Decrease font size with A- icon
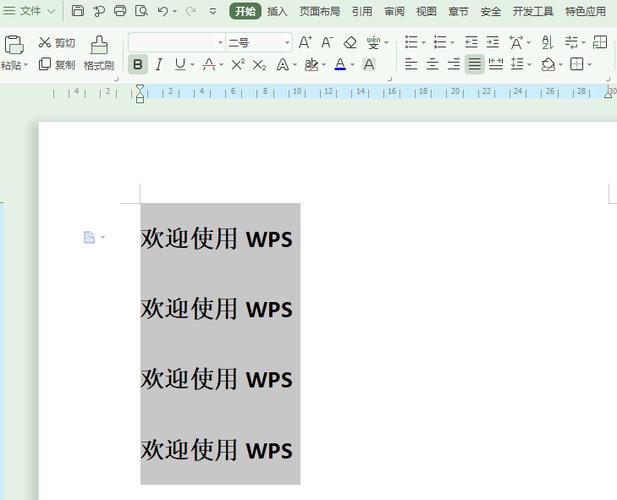617x500 pixels. (x=327, y=42)
